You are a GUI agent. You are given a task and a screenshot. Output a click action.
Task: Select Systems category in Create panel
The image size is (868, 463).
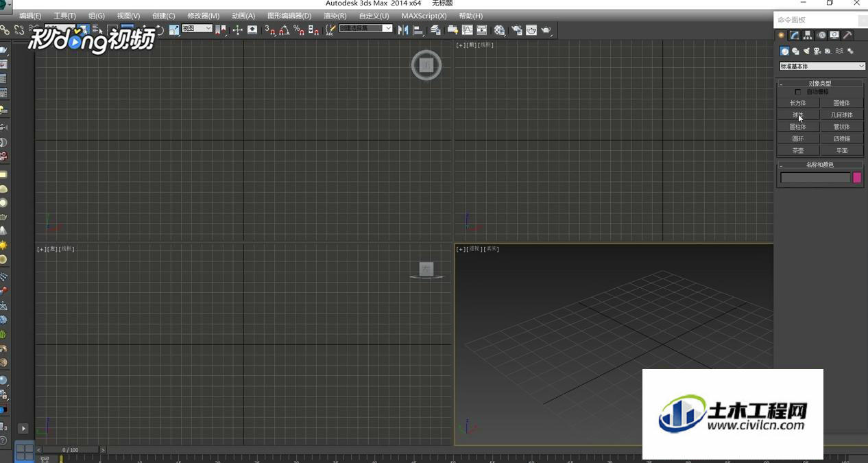pos(850,51)
